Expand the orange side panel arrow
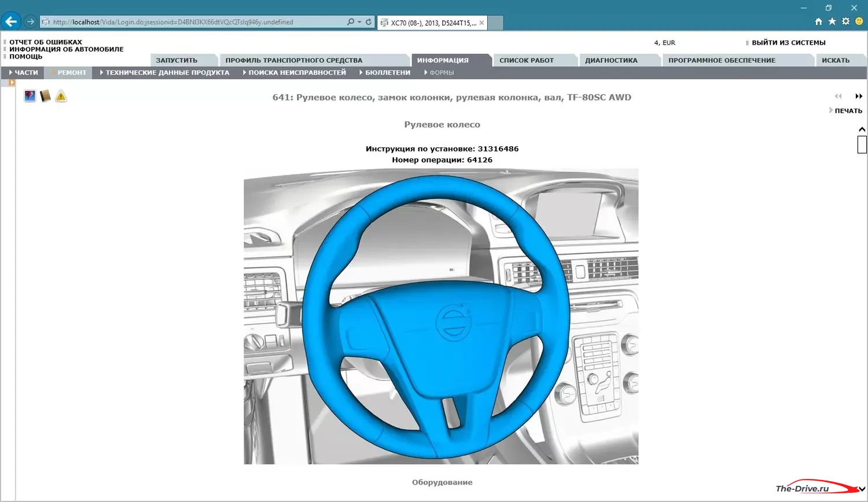Image resolution: width=868 pixels, height=502 pixels. pos(12,83)
